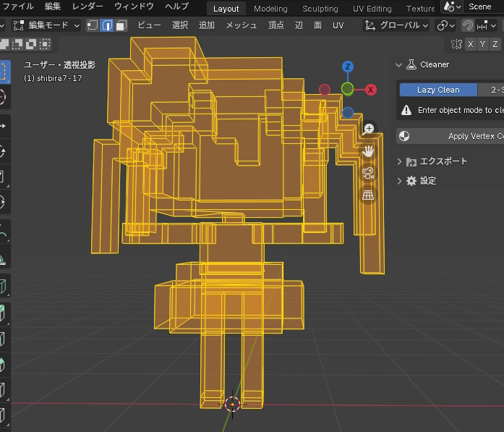This screenshot has height=432, width=504.
Task: Open the グローバル orientation dropdown
Action: pos(397,25)
